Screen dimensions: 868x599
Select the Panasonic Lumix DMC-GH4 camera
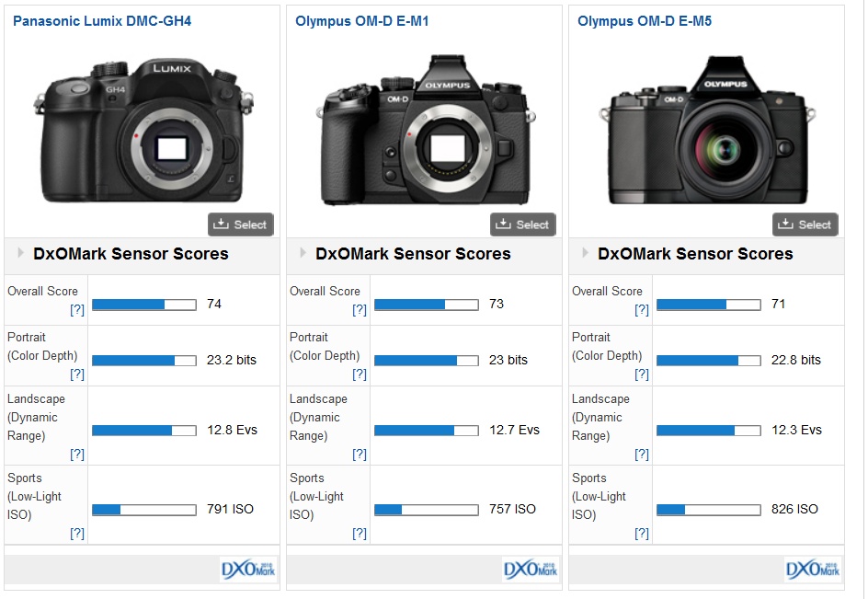[x=241, y=225]
